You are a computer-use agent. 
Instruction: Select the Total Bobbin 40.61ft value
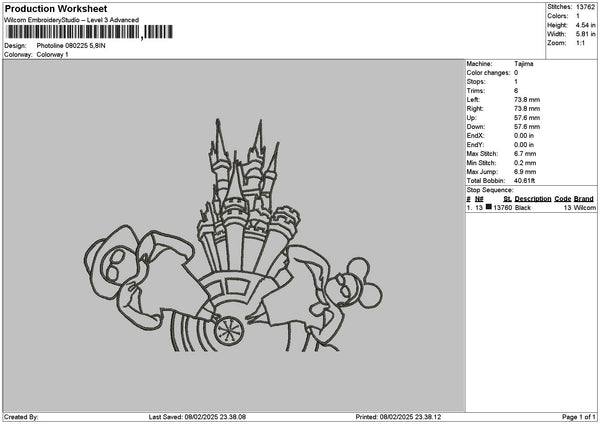524,181
